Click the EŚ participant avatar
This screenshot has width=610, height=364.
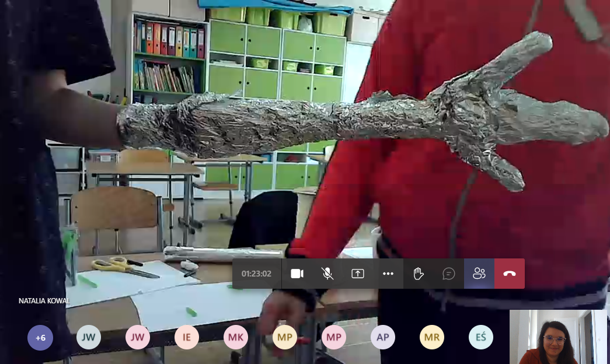(x=481, y=337)
